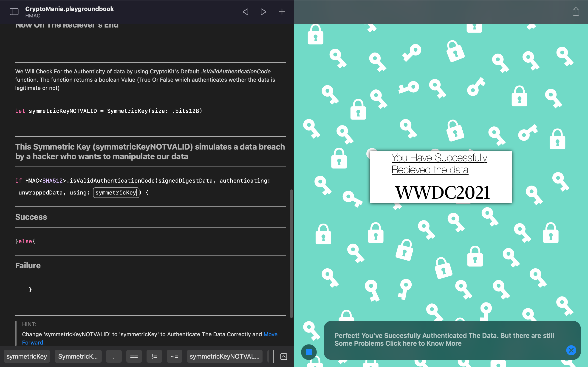The image size is (588, 367).
Task: Click the 'Perfect! You've Succesfully Authenticated' message
Action: pyautogui.click(x=444, y=339)
